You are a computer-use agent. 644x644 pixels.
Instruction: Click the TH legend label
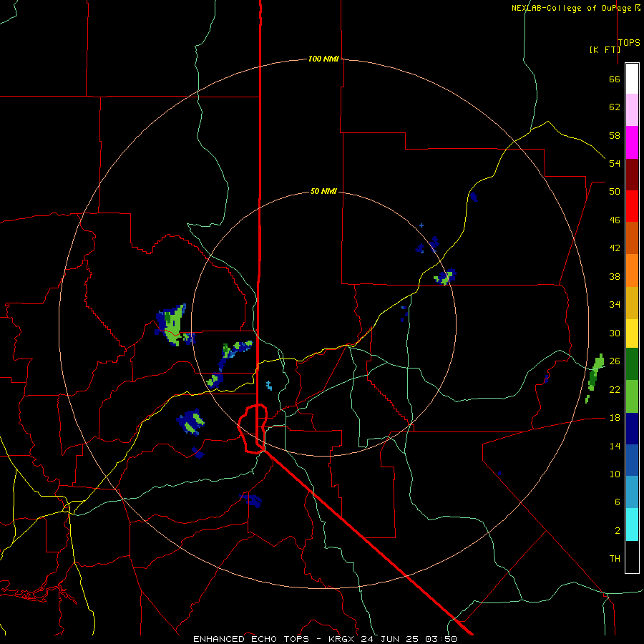615,558
